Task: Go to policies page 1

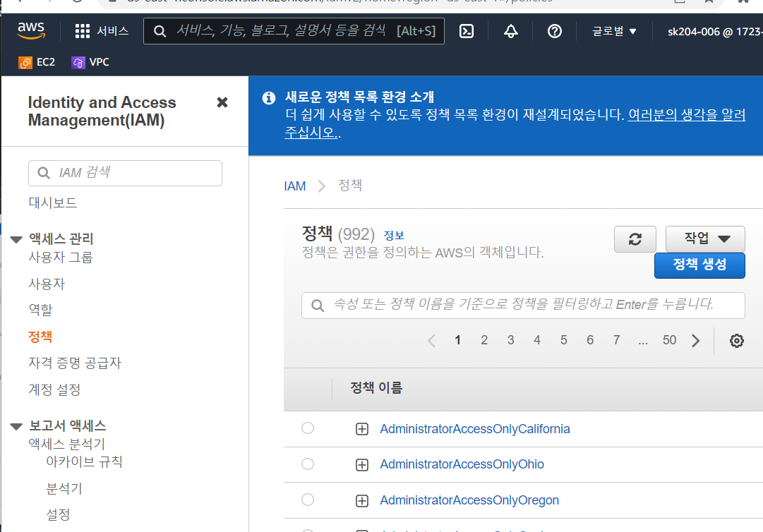Action: [457, 340]
